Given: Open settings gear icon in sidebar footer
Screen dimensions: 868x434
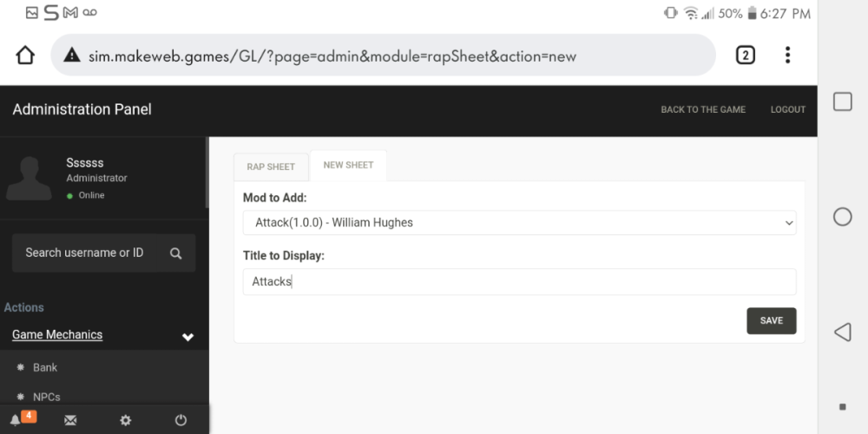Looking at the screenshot, I should coord(125,420).
